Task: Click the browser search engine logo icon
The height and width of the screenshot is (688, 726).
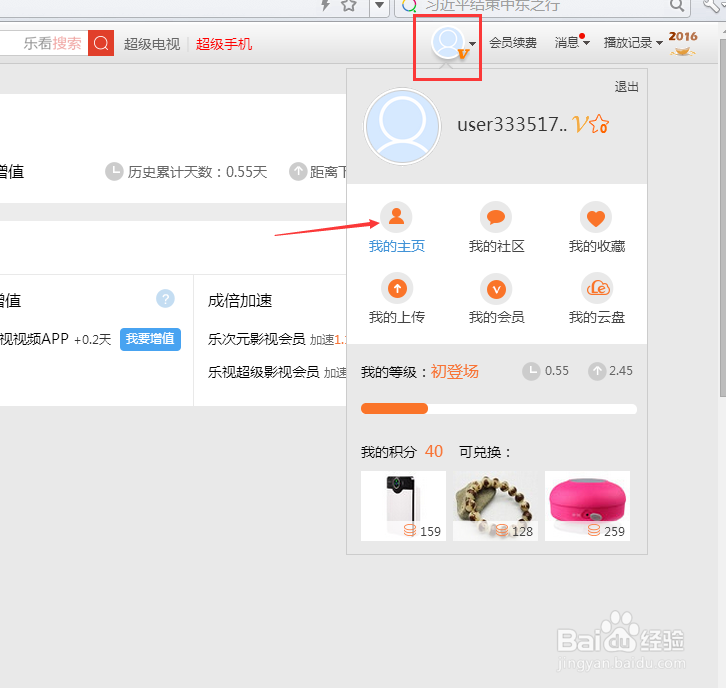Action: click(x=409, y=6)
